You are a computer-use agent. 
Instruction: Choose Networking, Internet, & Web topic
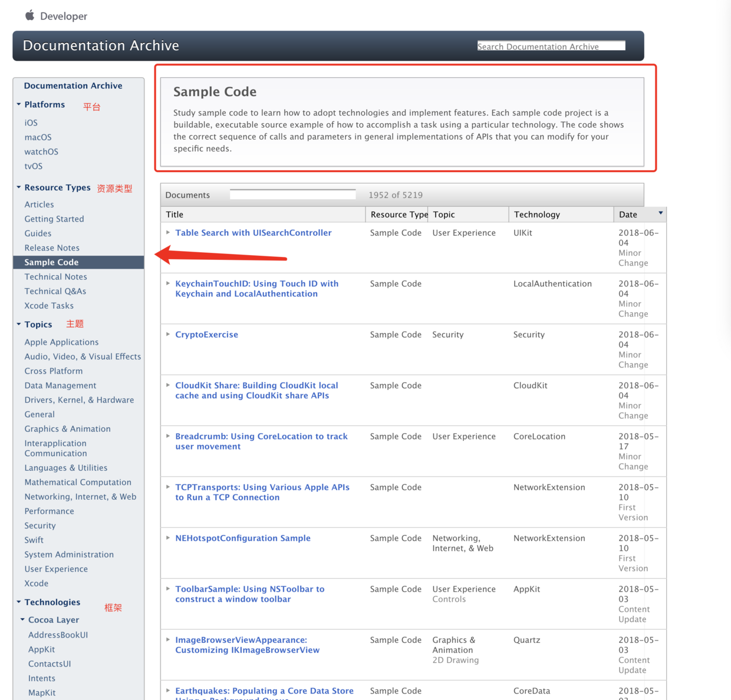click(x=80, y=497)
